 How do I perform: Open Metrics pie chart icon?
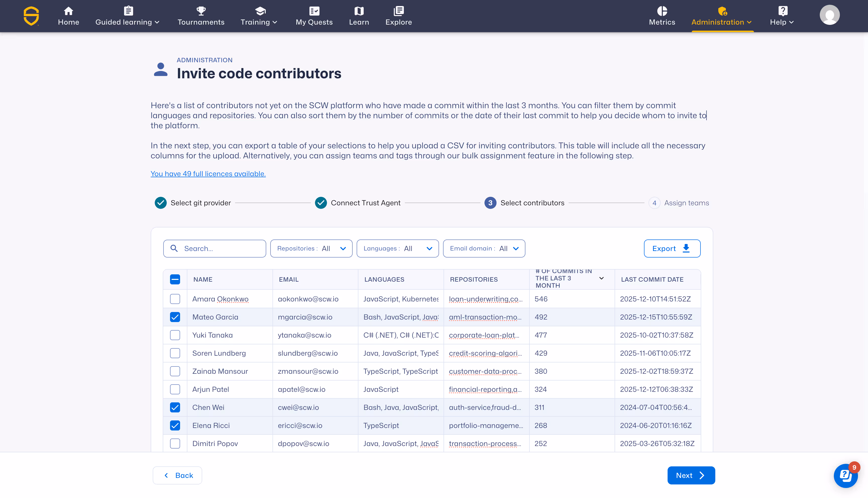coord(662,11)
